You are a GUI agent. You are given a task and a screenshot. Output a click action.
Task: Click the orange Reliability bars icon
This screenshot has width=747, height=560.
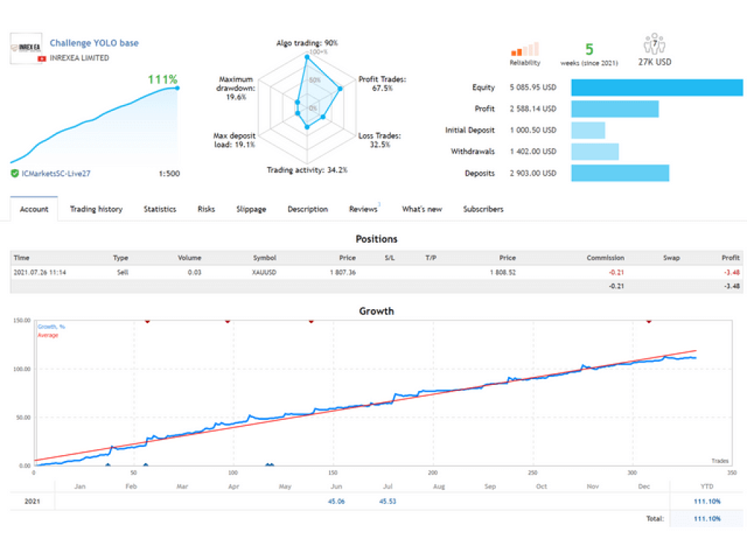(x=525, y=50)
